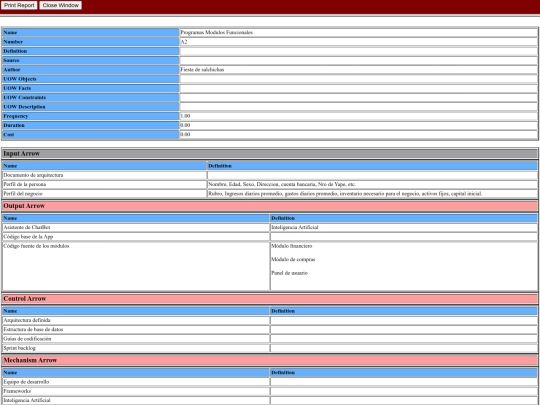The height and width of the screenshot is (405, 540).
Task: Select 'Inteligencia Artificial' name in Mechanism Arrow
Action: 27,401
